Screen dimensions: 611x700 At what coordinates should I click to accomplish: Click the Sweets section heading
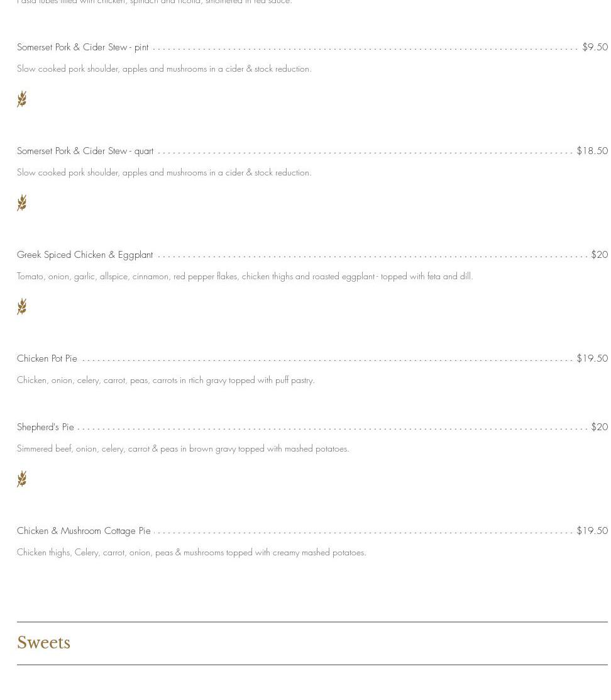point(44,643)
